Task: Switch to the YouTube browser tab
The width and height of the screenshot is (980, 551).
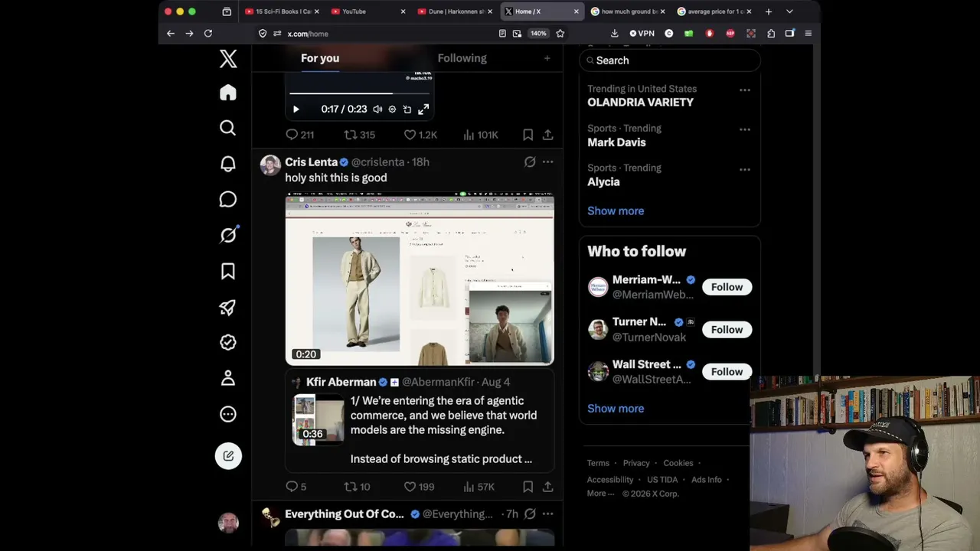Action: click(x=369, y=11)
